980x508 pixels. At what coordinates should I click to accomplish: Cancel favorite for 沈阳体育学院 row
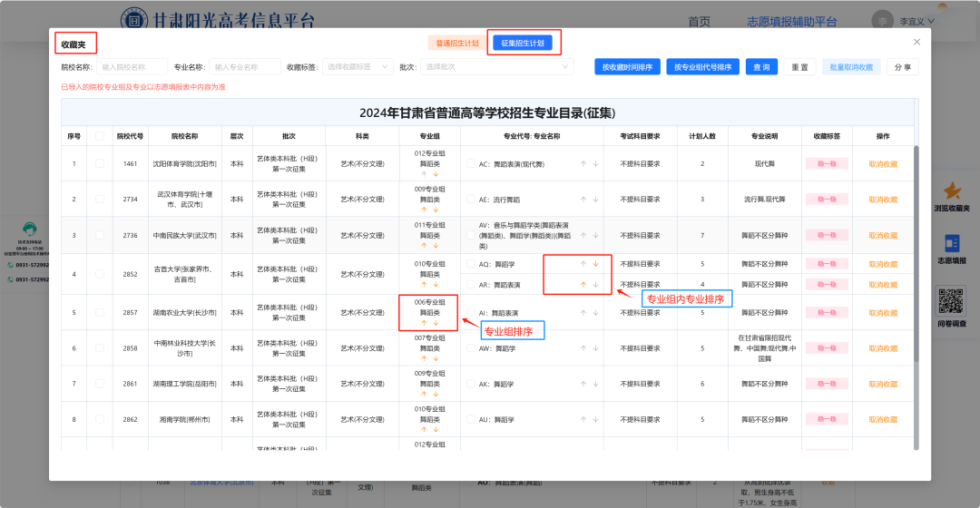883,164
